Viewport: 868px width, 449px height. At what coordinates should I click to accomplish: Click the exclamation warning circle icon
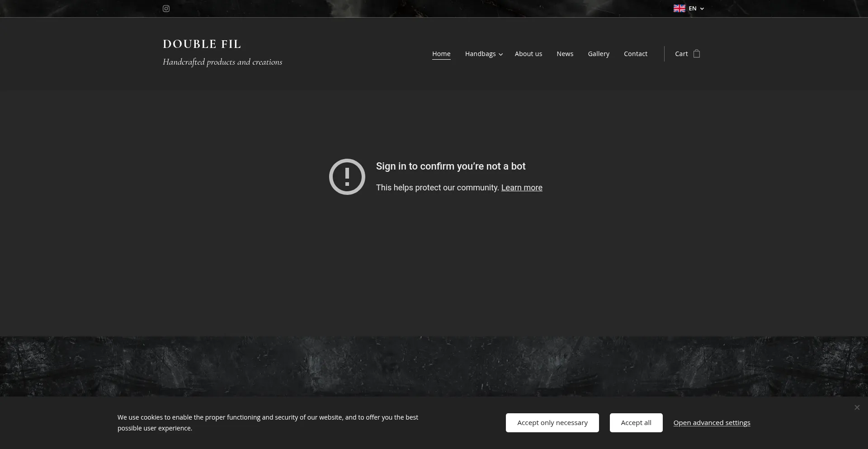[347, 177]
